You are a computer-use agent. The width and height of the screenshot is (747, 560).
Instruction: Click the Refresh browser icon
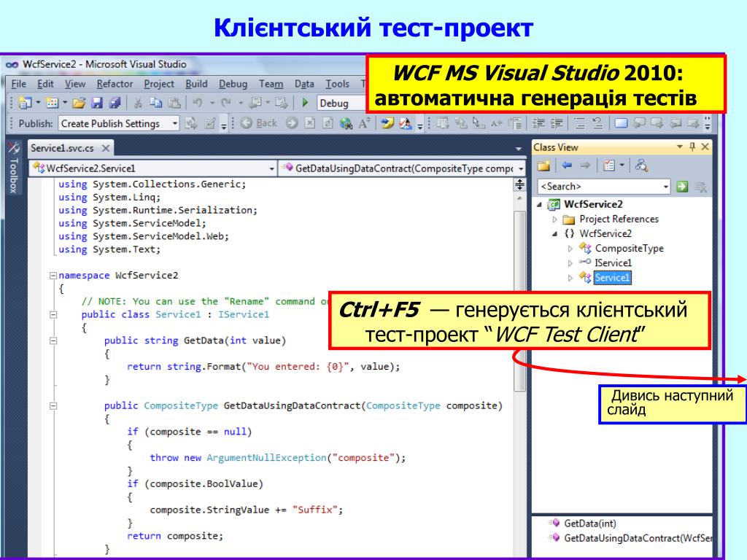tap(328, 123)
